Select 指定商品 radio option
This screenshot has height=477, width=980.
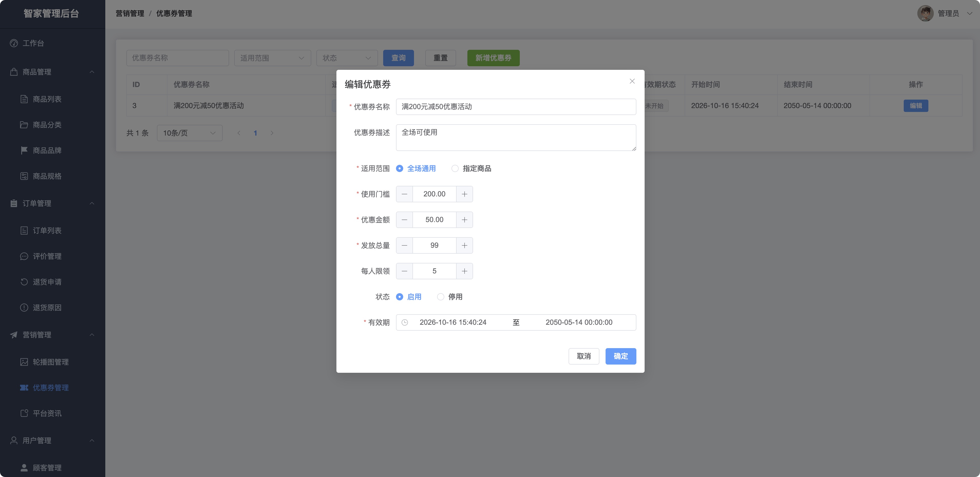pos(471,168)
